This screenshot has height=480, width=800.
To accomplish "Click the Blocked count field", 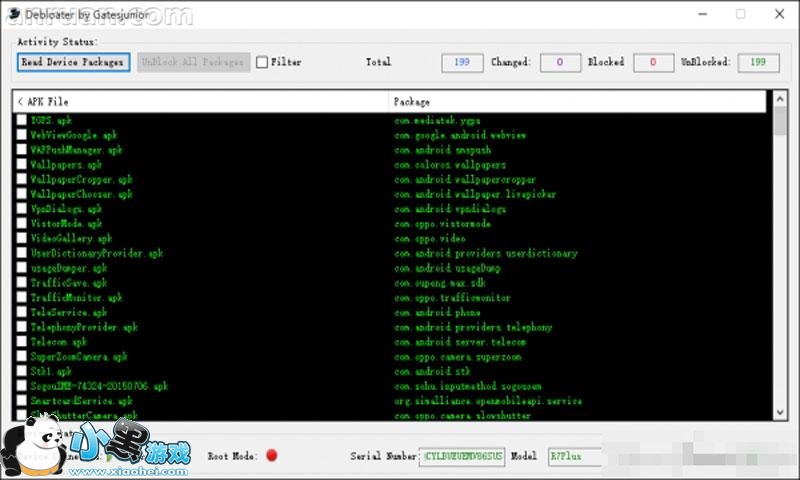I will tap(653, 62).
